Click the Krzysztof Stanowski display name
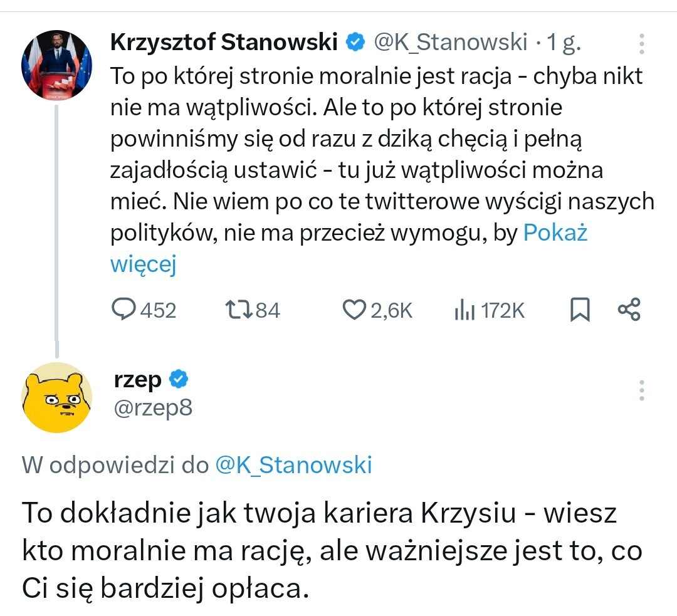This screenshot has width=677, height=616. tap(224, 43)
